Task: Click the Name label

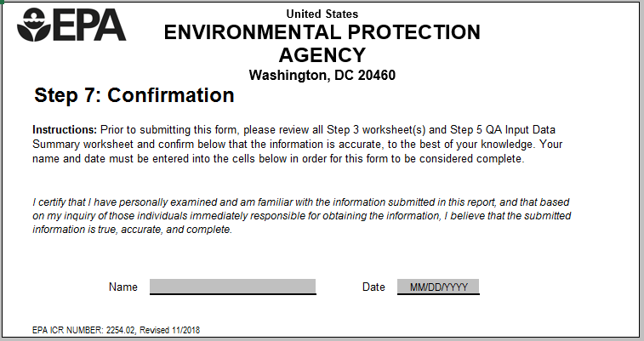Action: 123,287
